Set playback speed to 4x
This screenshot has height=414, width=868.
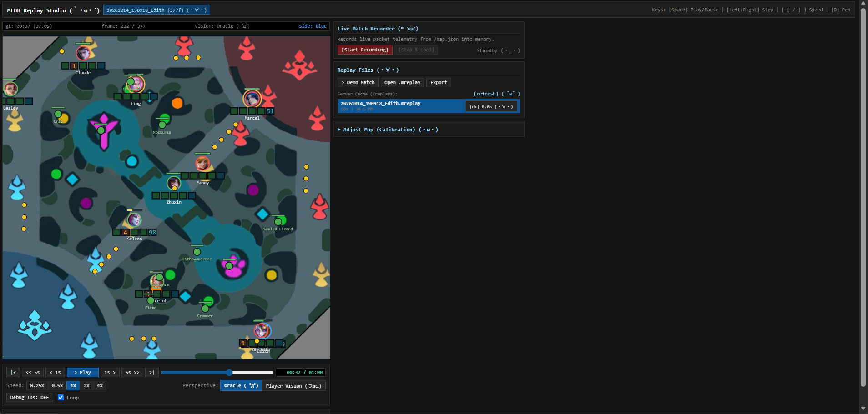100,386
